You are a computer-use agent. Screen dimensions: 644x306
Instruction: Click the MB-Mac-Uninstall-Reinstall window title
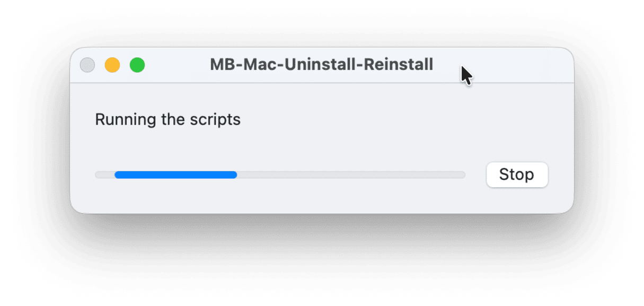[321, 65]
